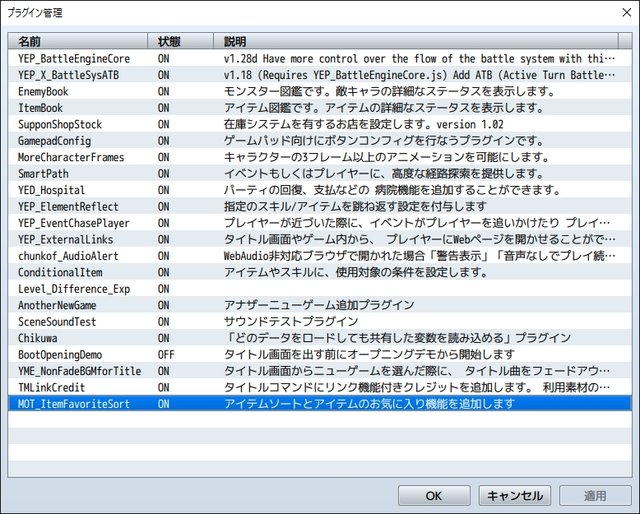Viewport: 640px width, 514px height.
Task: Select the MoreCharacterFrames plugin row
Action: tap(320, 157)
